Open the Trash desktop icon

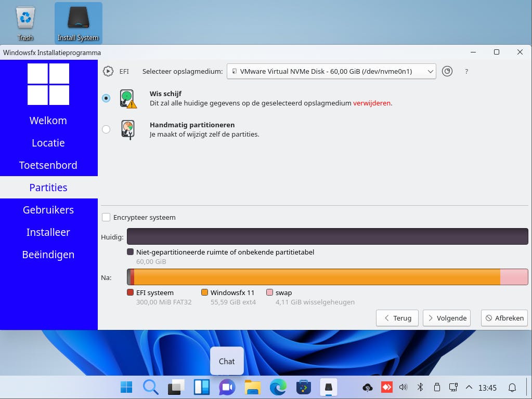25,23
